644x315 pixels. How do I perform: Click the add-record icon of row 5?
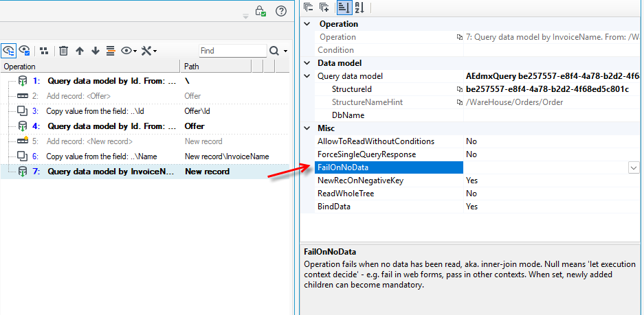pyautogui.click(x=23, y=141)
